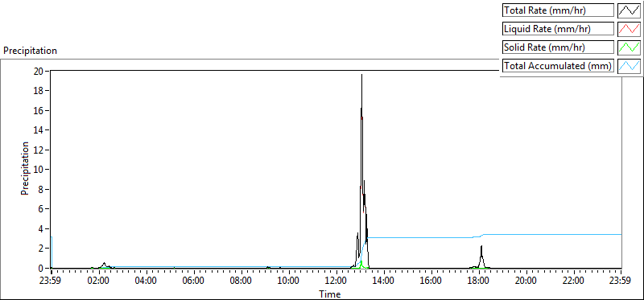Click the 10:00 time axis label
Screen dimensions: 644x300
[288, 282]
